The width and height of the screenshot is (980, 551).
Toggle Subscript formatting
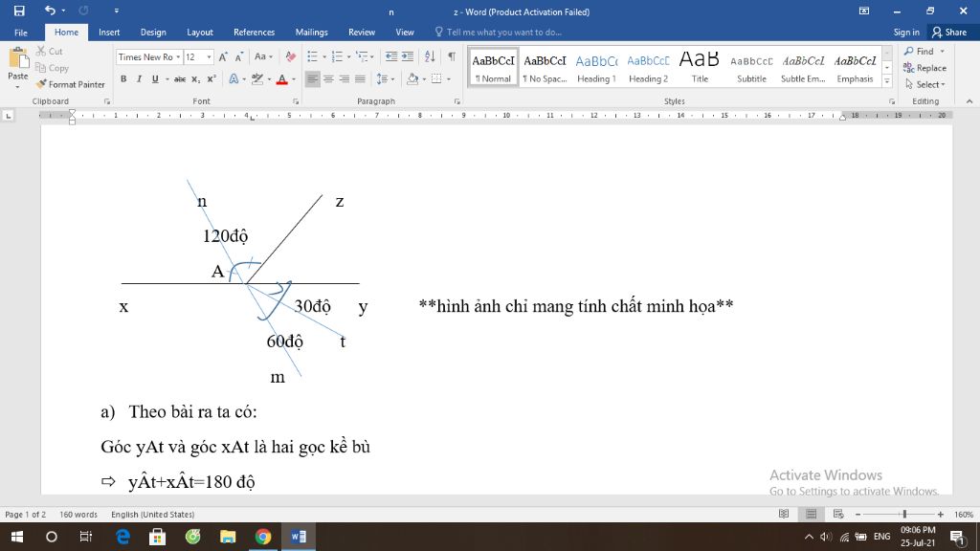195,79
